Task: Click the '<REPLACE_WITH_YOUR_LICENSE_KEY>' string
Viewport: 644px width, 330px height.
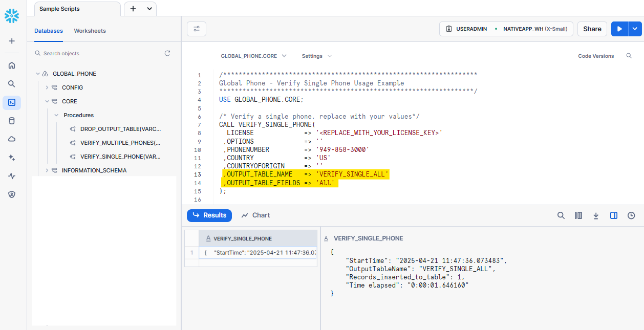Action: (379, 133)
